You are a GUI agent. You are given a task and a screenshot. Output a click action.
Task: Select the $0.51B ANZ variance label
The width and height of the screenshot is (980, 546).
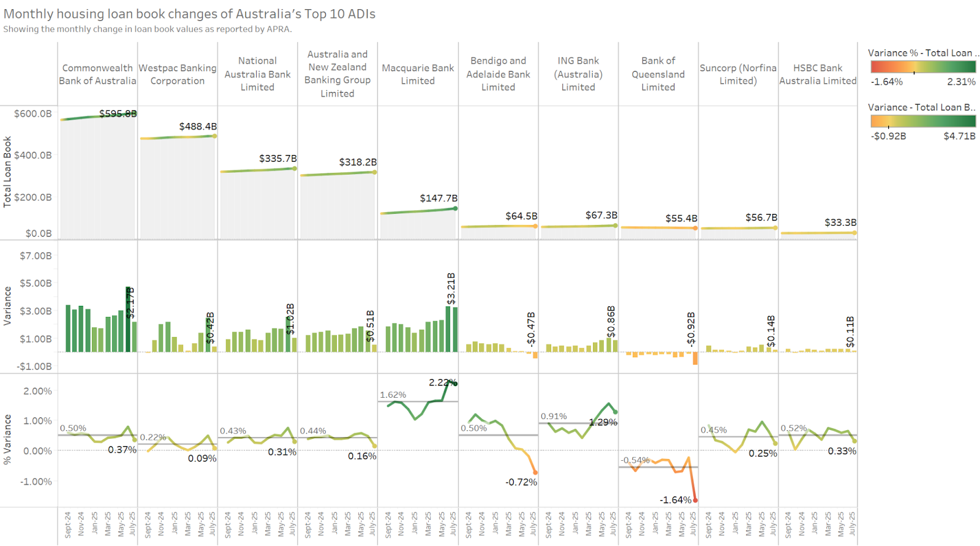coord(370,326)
